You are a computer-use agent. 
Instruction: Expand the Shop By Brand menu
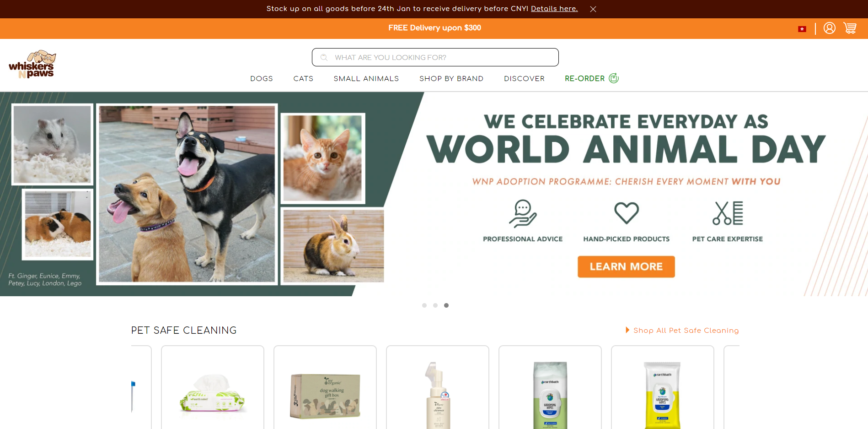(451, 79)
